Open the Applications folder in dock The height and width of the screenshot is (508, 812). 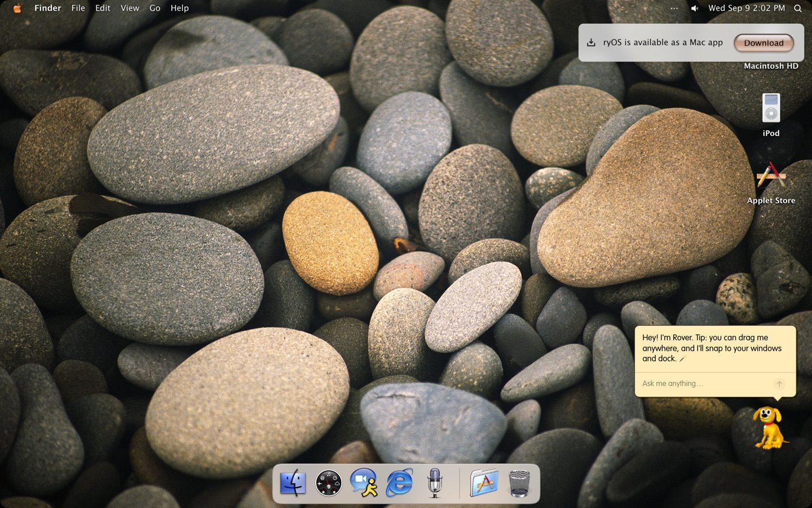click(484, 483)
